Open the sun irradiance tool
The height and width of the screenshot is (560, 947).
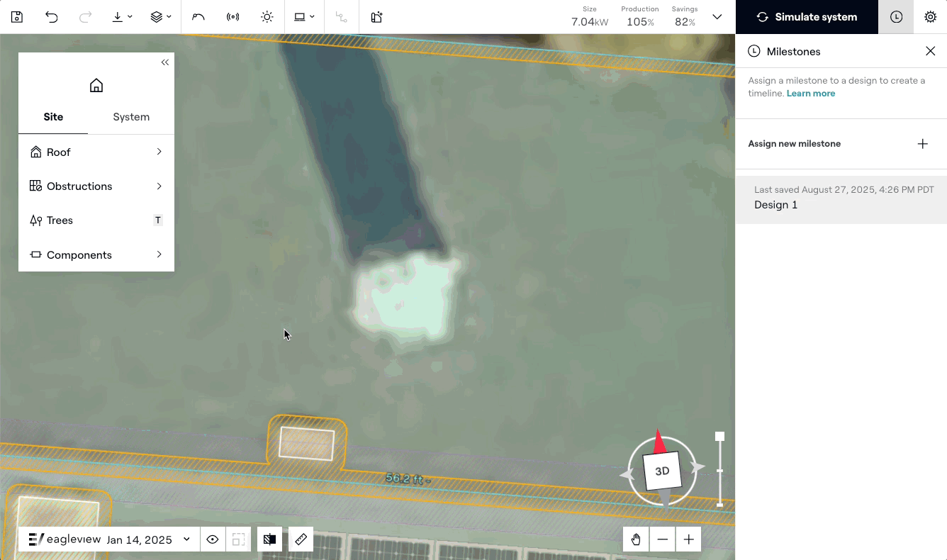tap(267, 17)
